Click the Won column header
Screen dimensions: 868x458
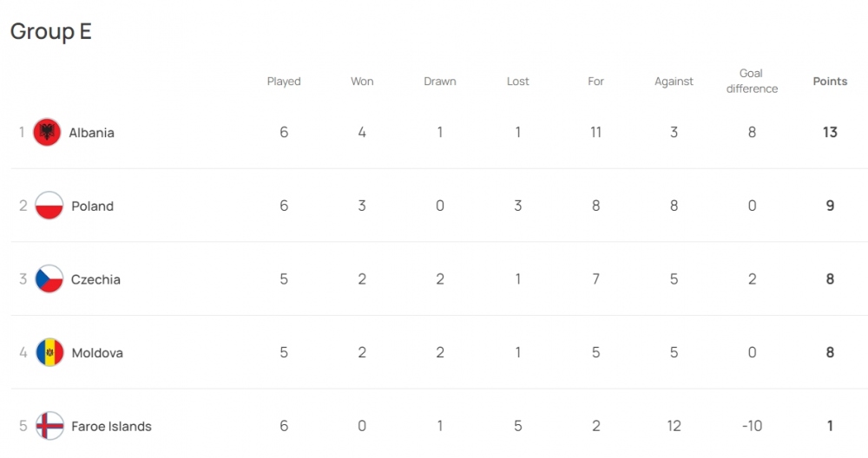362,82
